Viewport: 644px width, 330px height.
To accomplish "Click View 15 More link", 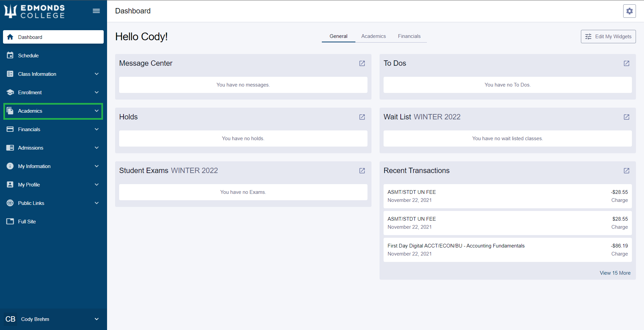I will [615, 273].
